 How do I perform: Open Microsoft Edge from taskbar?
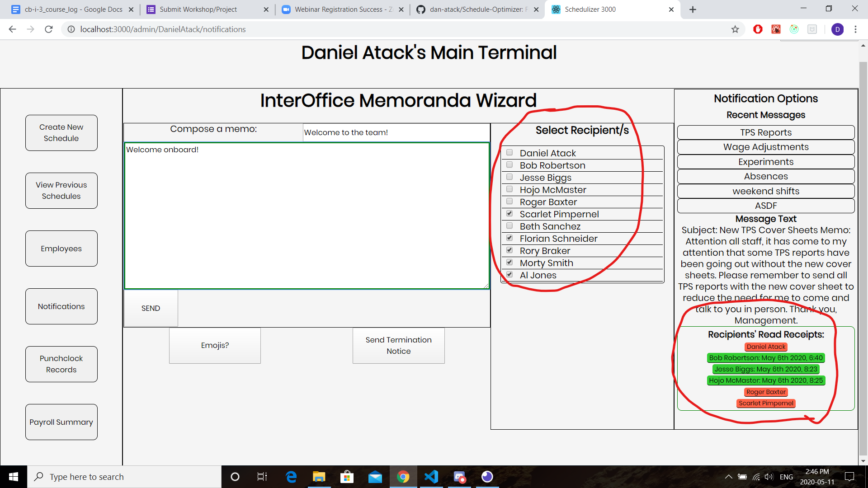(x=291, y=477)
